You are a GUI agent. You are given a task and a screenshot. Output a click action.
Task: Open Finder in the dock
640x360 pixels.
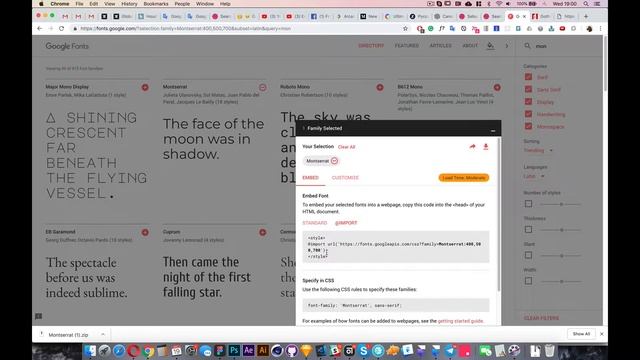pyautogui.click(x=90, y=351)
